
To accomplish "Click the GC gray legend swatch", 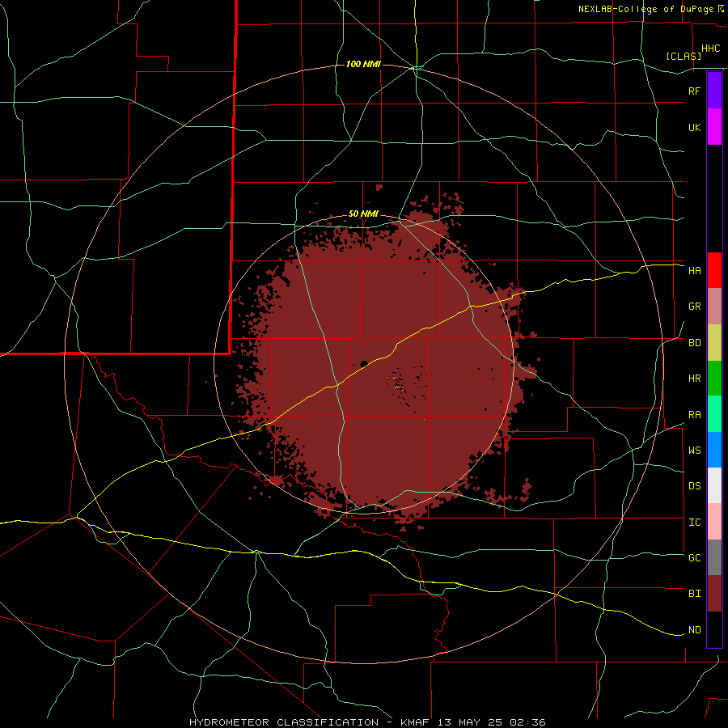I will [x=714, y=557].
